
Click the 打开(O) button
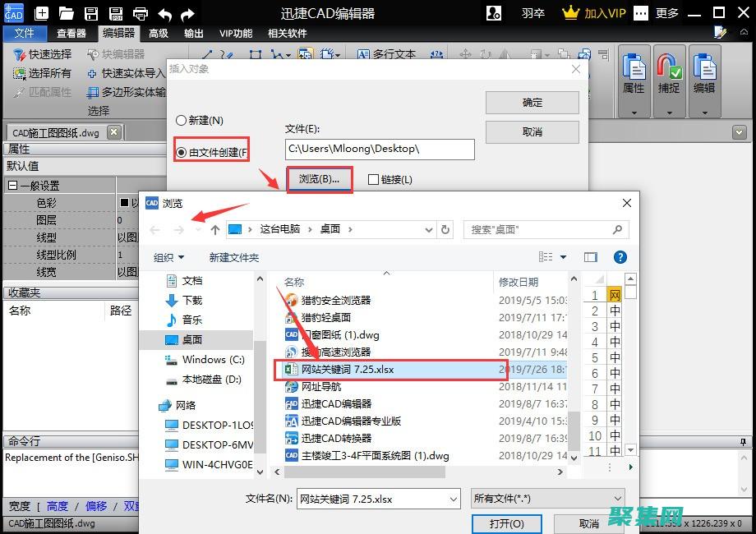point(508,523)
